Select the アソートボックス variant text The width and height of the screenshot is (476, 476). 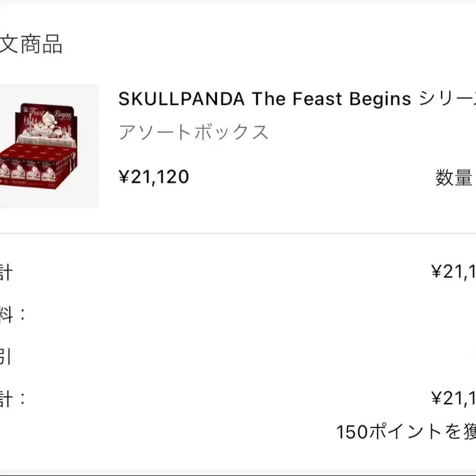[x=193, y=132]
